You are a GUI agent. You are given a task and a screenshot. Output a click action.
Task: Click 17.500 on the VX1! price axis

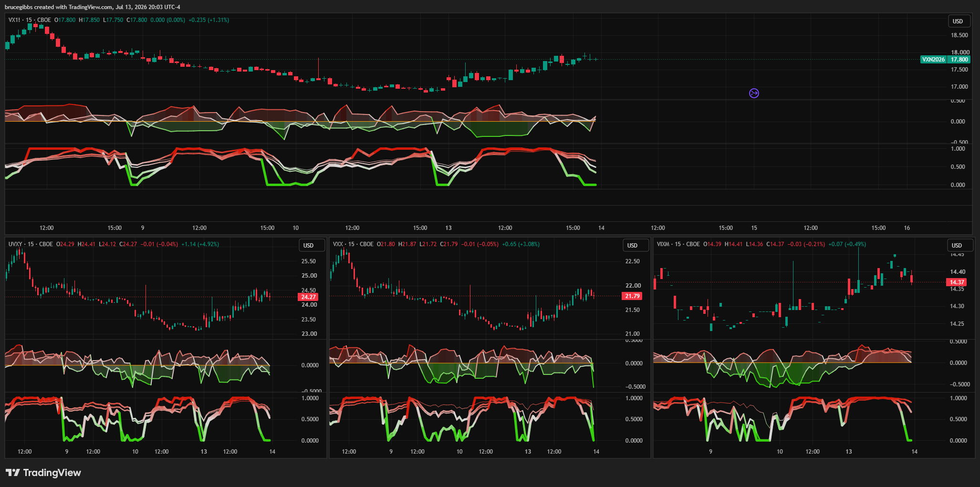click(959, 70)
